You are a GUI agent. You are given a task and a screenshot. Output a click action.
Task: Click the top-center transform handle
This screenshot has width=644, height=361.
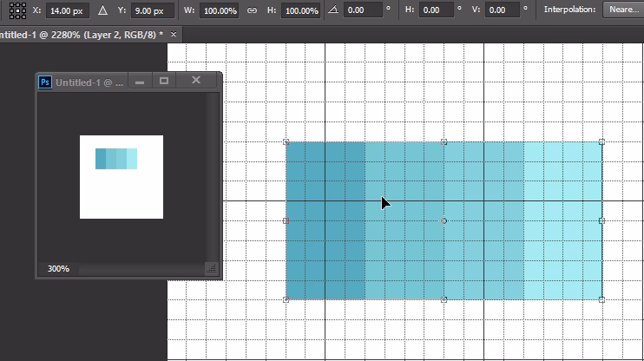pyautogui.click(x=444, y=142)
